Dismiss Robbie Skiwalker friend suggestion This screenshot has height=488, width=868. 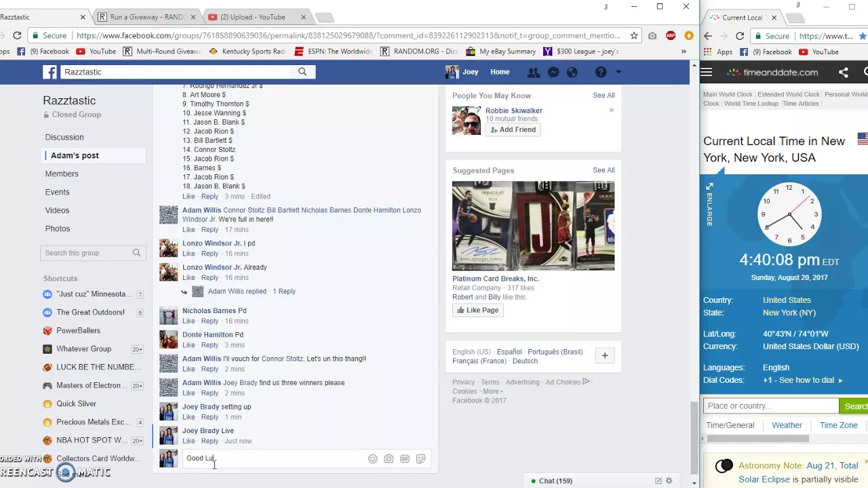point(611,110)
